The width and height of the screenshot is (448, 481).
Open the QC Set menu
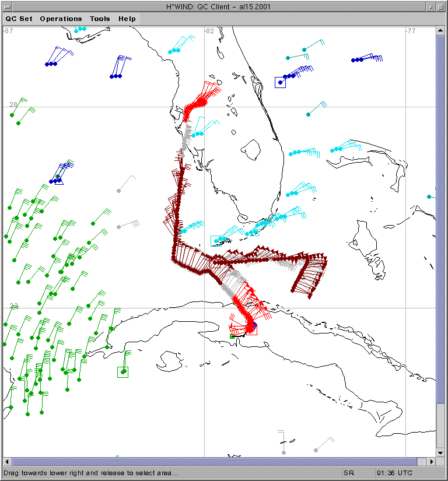tap(19, 19)
